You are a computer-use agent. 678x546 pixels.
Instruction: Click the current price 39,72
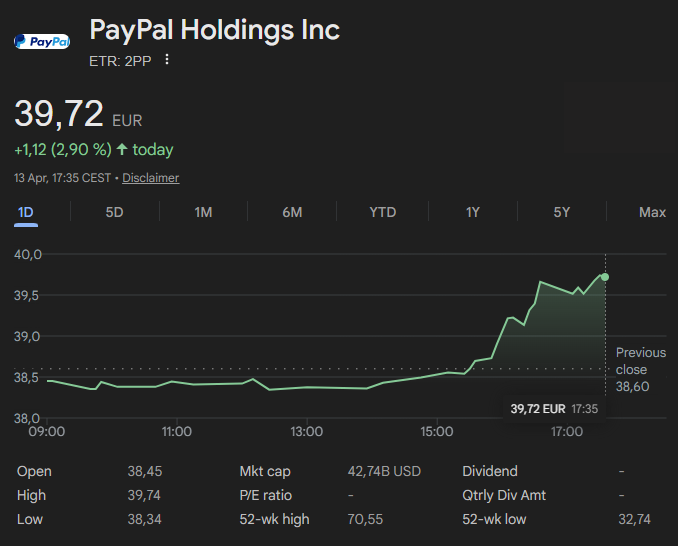(x=59, y=113)
